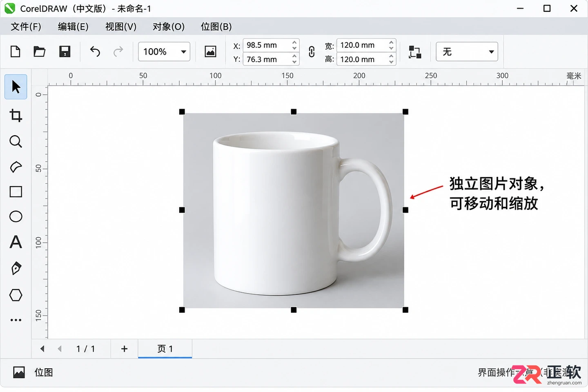Click the Undo arrow
Screen dimensions: 588x392
(x=95, y=51)
